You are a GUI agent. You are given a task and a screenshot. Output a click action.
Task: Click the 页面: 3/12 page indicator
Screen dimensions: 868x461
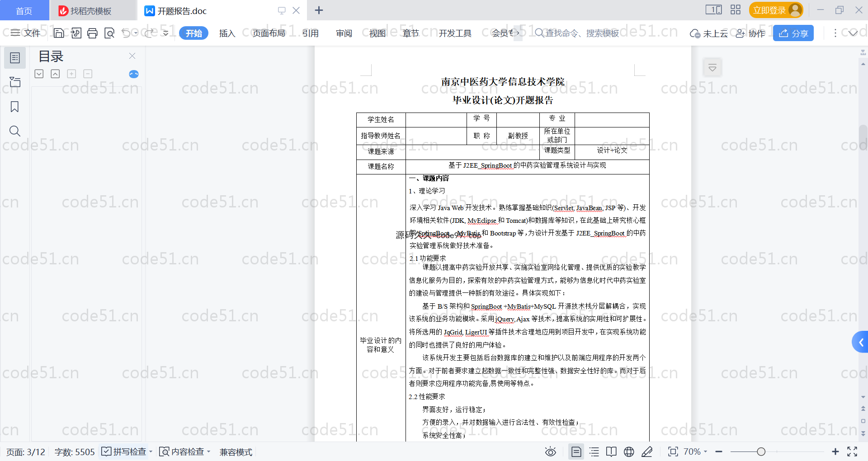pyautogui.click(x=26, y=452)
